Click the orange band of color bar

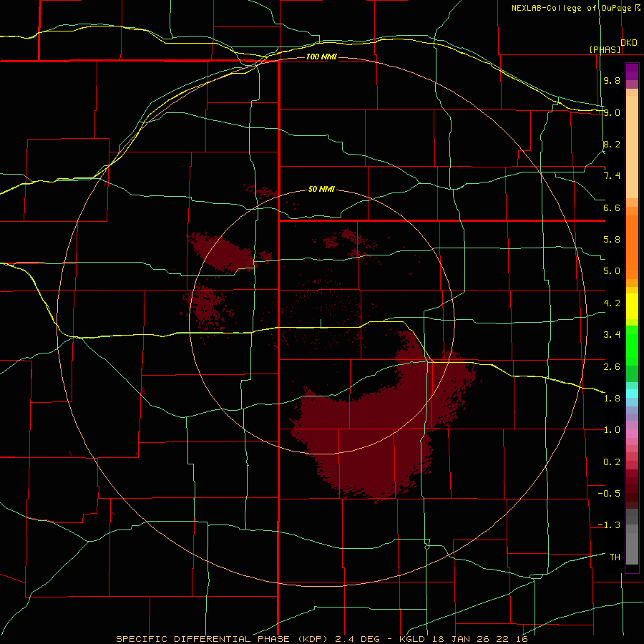click(x=632, y=247)
